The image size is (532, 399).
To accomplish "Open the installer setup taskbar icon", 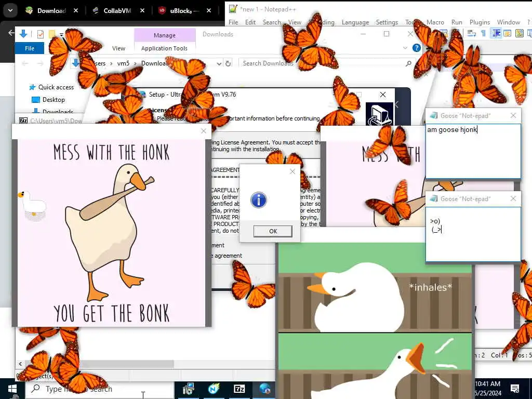I will [188, 389].
